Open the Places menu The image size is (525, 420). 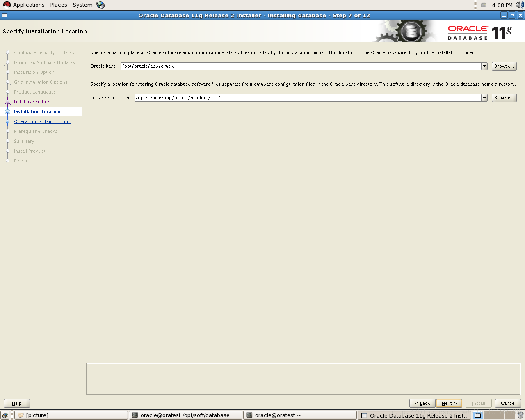click(59, 5)
